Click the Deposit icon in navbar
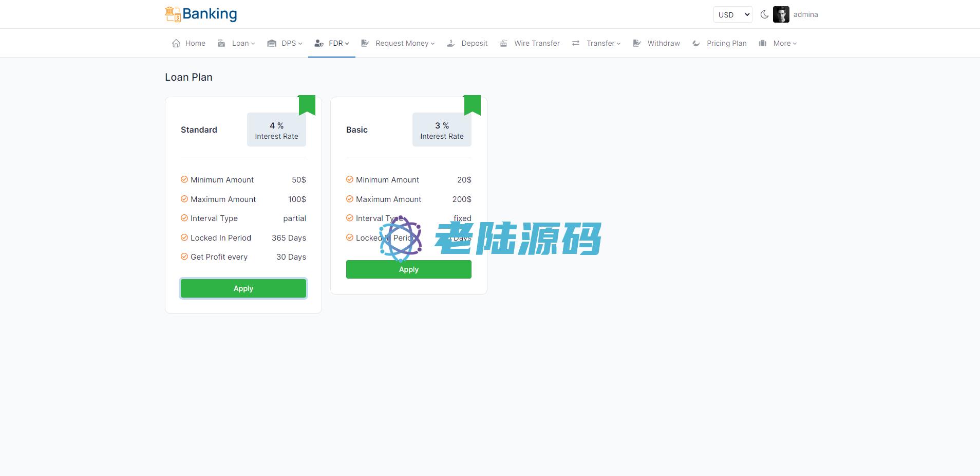Screen dimensions: 980x476 point(451,43)
